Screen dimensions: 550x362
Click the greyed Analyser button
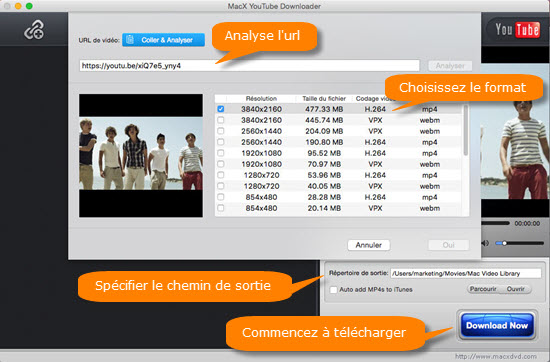450,66
